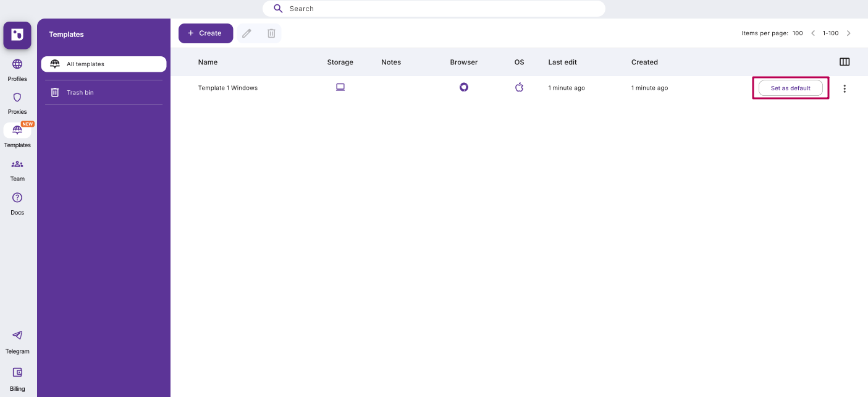
Task: Open the Profiles section
Action: 17,70
